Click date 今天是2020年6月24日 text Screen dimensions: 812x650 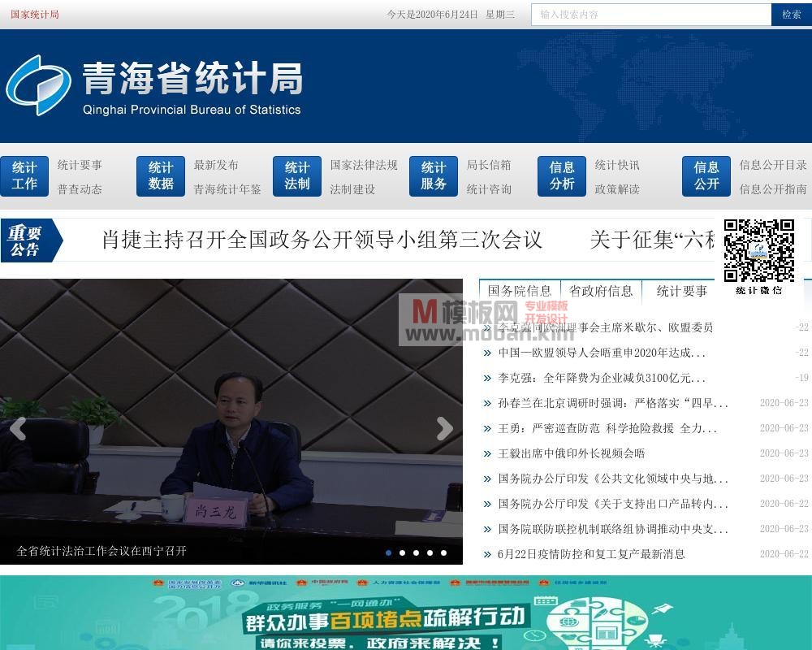(433, 15)
